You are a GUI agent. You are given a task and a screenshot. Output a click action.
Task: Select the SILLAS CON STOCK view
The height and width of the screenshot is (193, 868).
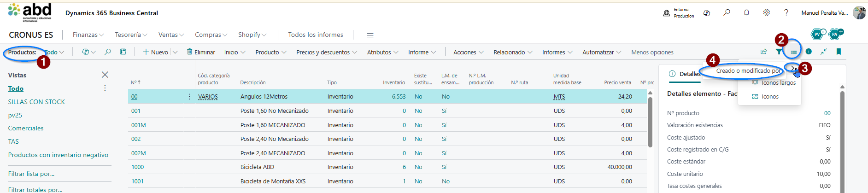point(36,102)
